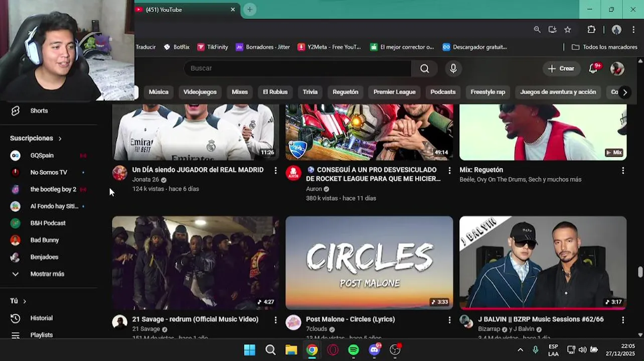Image resolution: width=644 pixels, height=361 pixels.
Task: Click the Crear button
Action: (561, 69)
